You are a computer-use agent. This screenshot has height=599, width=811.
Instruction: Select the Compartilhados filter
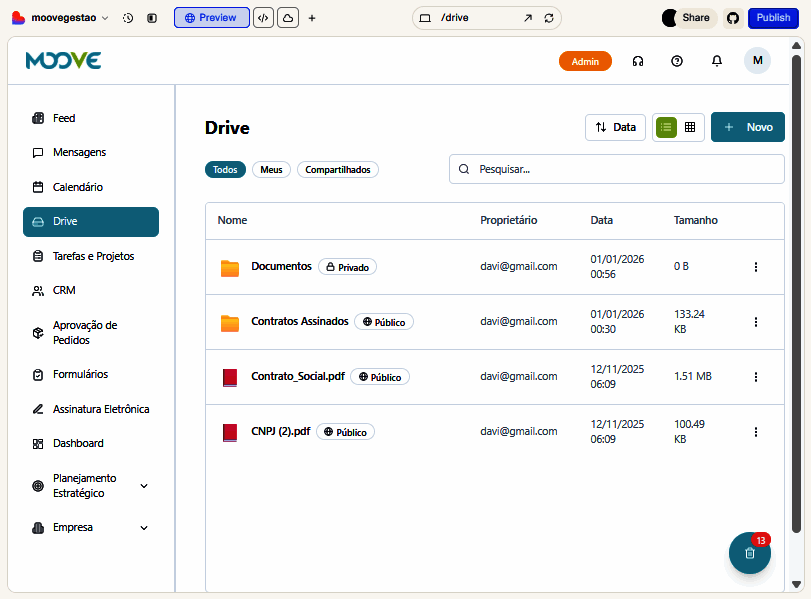(x=337, y=170)
